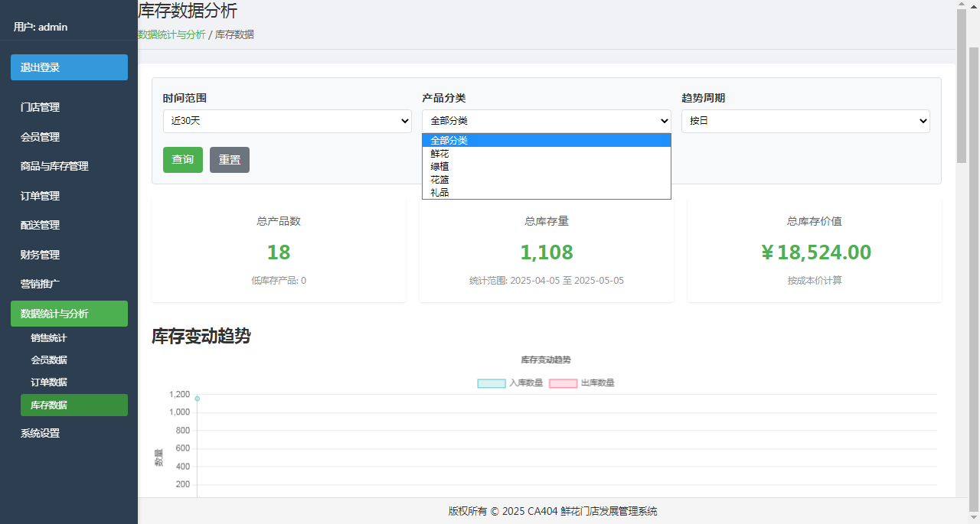Open the 趋势周期 dropdown showing 按日
The width and height of the screenshot is (980, 524).
point(805,121)
